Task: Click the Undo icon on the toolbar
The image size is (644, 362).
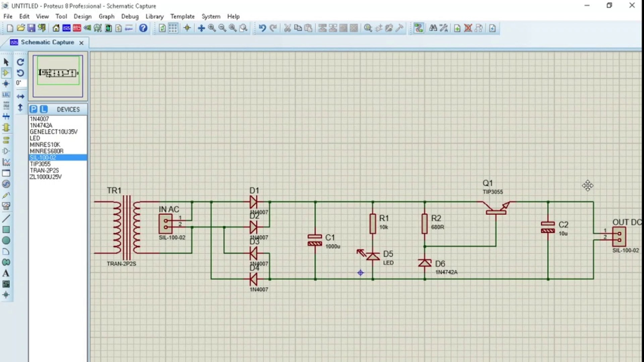Action: tap(262, 28)
